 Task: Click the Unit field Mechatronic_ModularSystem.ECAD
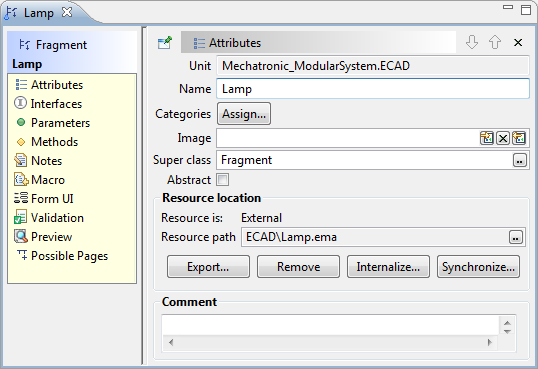click(x=373, y=66)
